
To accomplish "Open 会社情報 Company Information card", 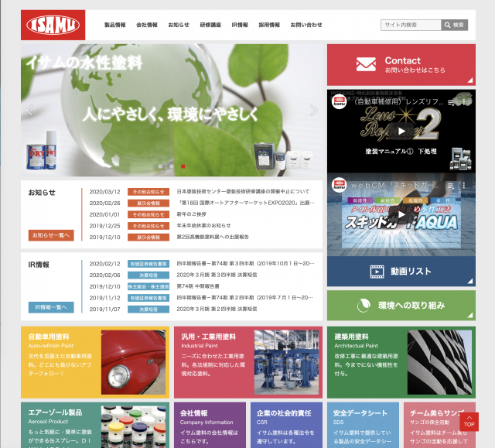I will click(x=210, y=425).
